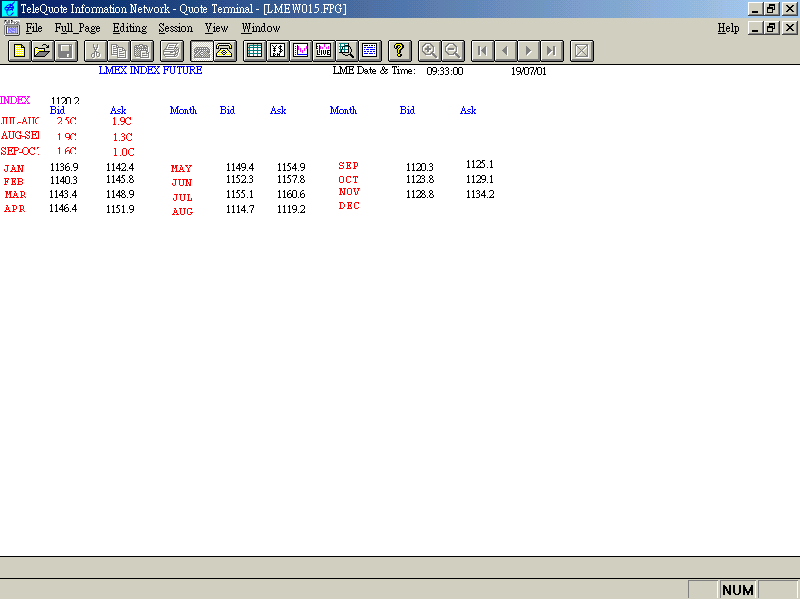Go to last page arrow icon
Viewport: 800px width, 600px height.
tap(552, 51)
